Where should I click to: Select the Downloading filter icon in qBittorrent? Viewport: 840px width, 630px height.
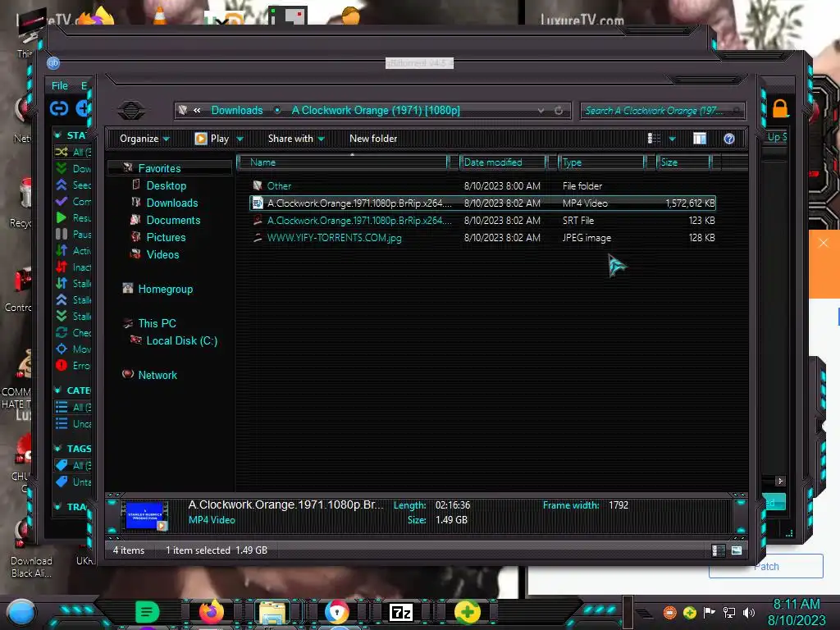coord(62,169)
